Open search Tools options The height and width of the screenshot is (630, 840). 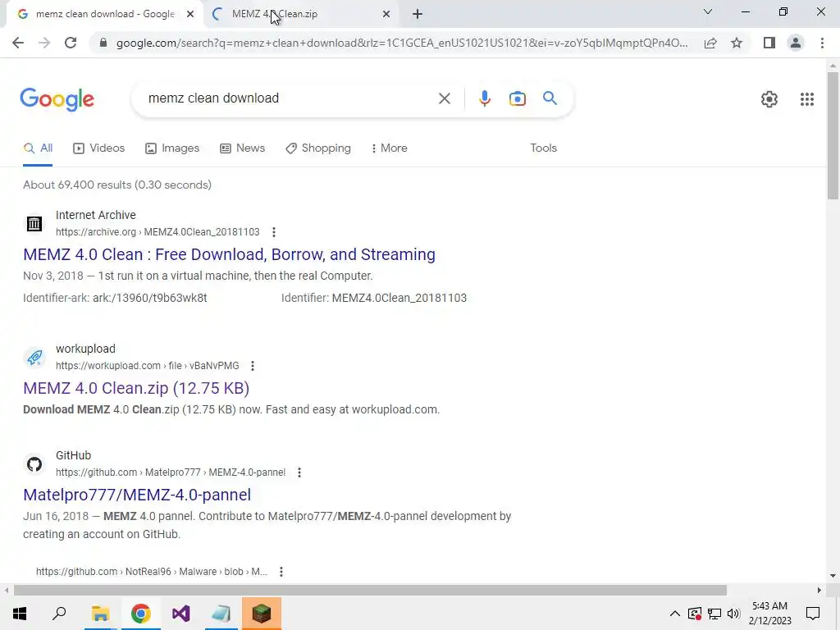click(543, 148)
